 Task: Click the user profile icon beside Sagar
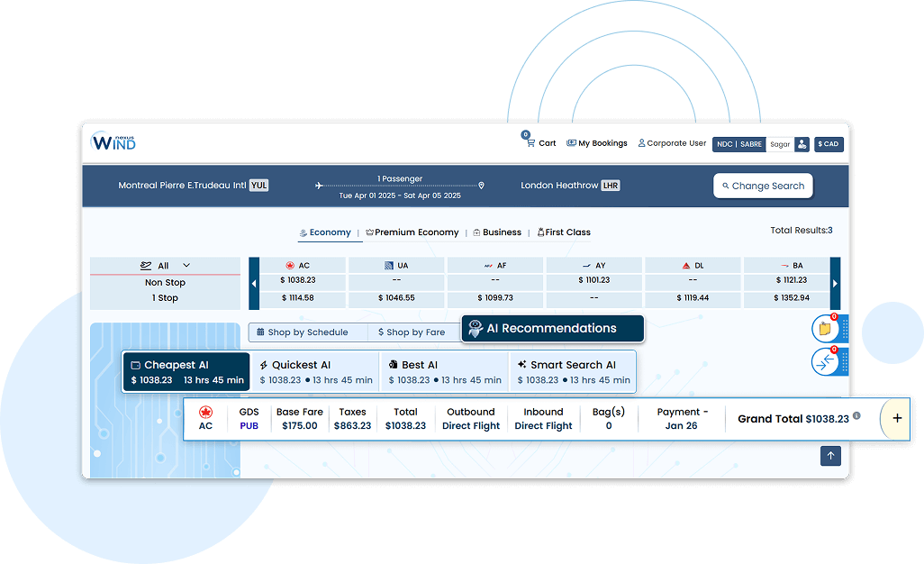(x=802, y=144)
